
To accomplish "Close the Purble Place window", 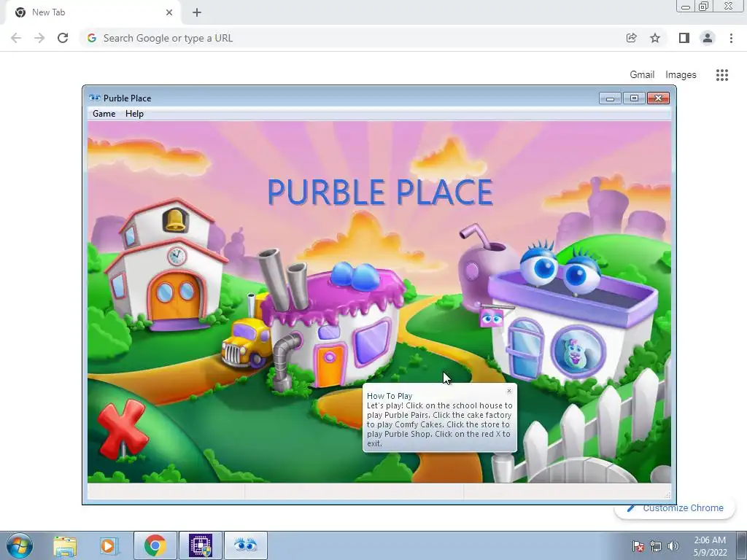I will pyautogui.click(x=659, y=98).
